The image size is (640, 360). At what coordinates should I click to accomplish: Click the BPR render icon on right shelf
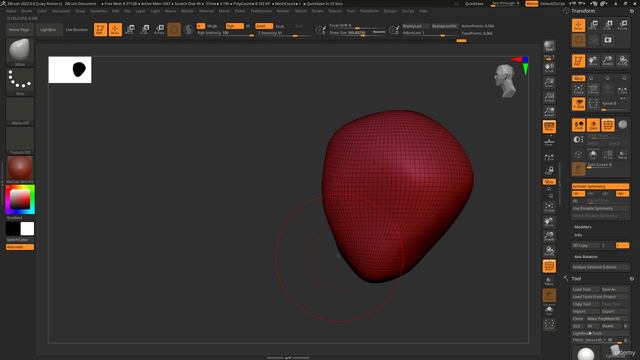(549, 46)
